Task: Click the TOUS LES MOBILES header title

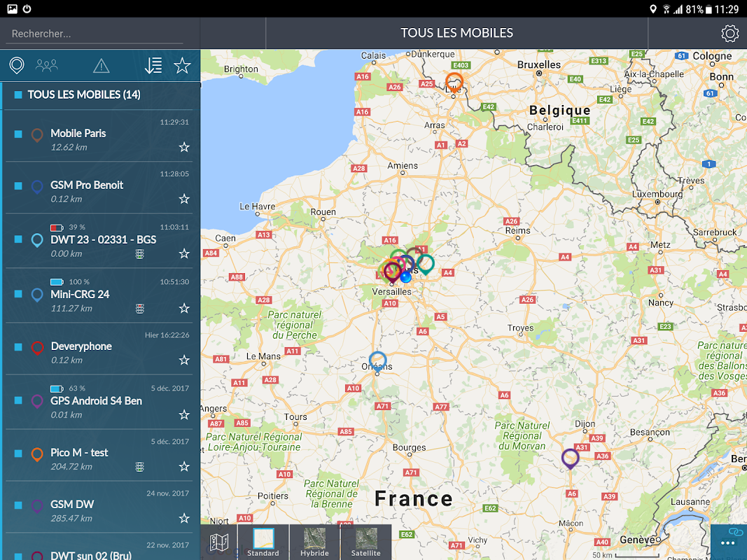Action: click(456, 33)
